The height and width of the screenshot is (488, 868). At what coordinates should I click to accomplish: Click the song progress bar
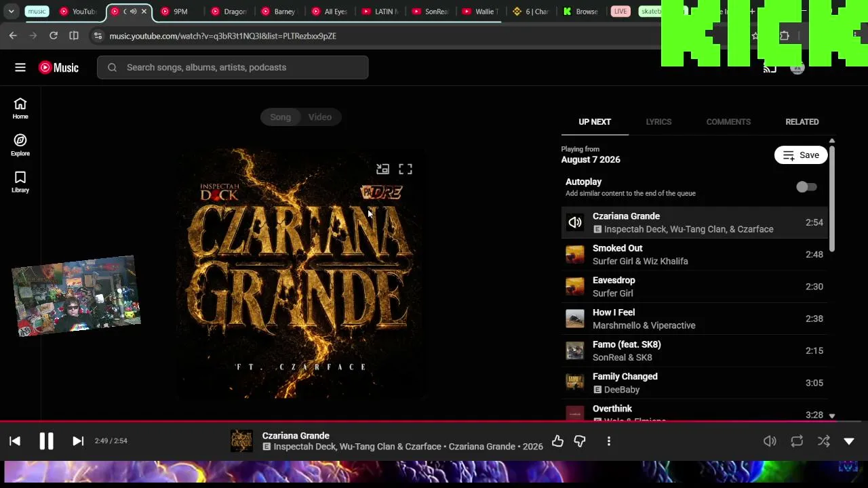(434, 421)
